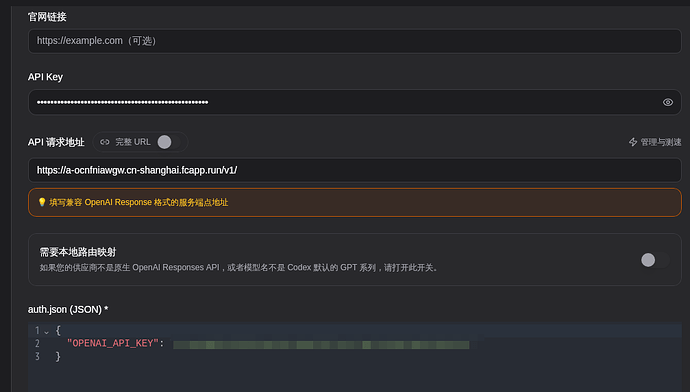Image resolution: width=690 pixels, height=392 pixels.
Task: Click the API 请求地址 label
Action: [56, 142]
